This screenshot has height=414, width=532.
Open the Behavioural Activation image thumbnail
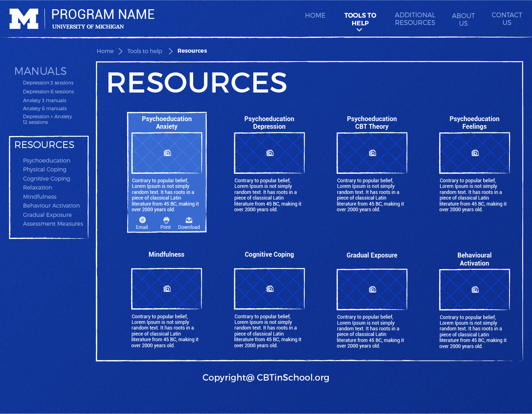(x=474, y=290)
